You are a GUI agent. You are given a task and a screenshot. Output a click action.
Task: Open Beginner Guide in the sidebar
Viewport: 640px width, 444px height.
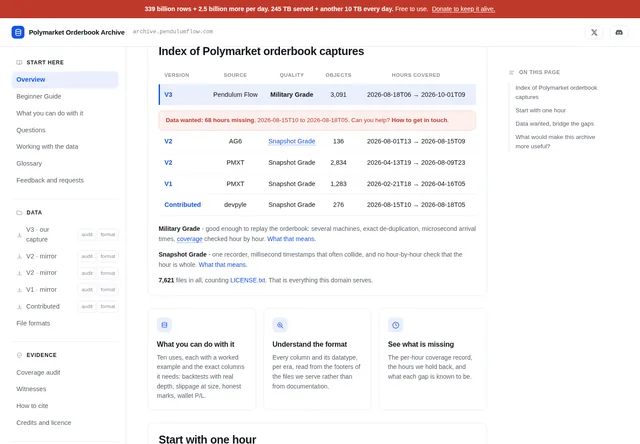coord(39,96)
